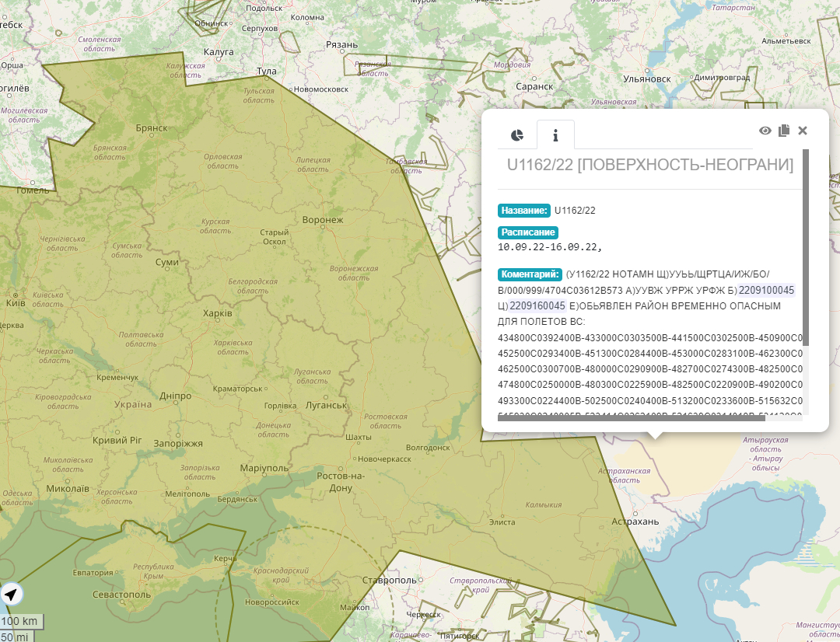
Task: Click the schedule text 10.09.22-16.09.22
Action: point(550,247)
